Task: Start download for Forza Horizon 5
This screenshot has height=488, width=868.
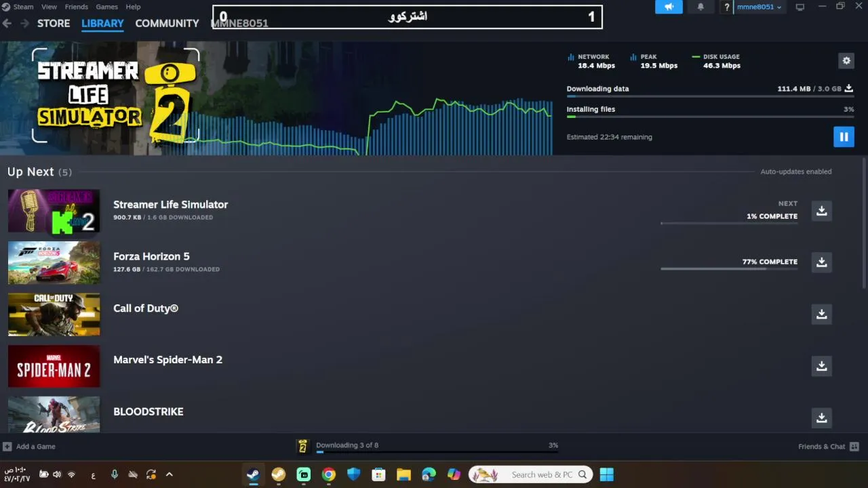Action: [x=821, y=262]
